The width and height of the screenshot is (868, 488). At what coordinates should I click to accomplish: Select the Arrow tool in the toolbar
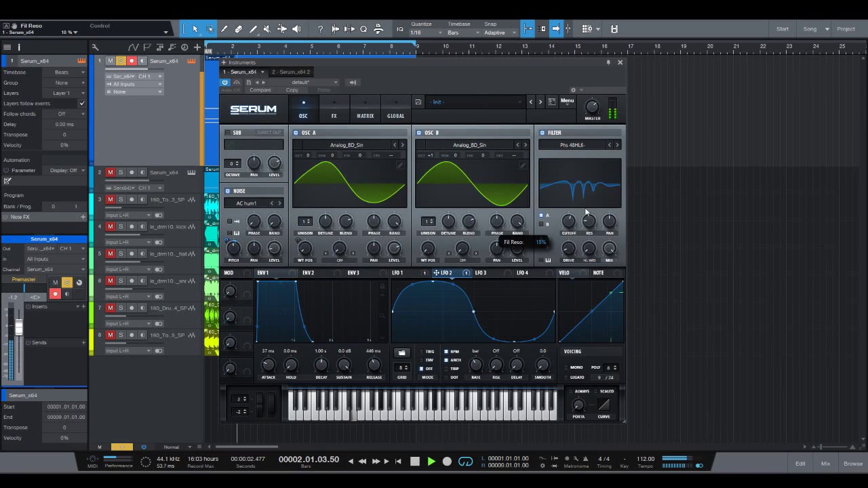195,29
